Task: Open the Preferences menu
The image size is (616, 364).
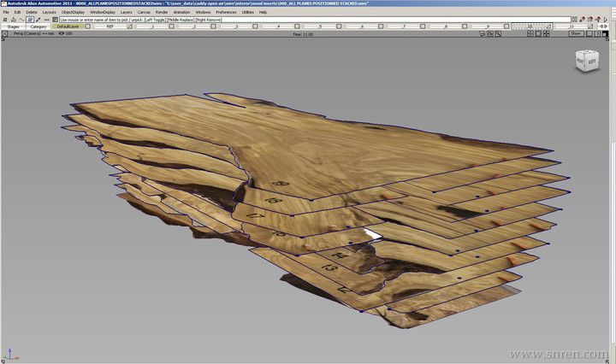Action: click(x=226, y=12)
